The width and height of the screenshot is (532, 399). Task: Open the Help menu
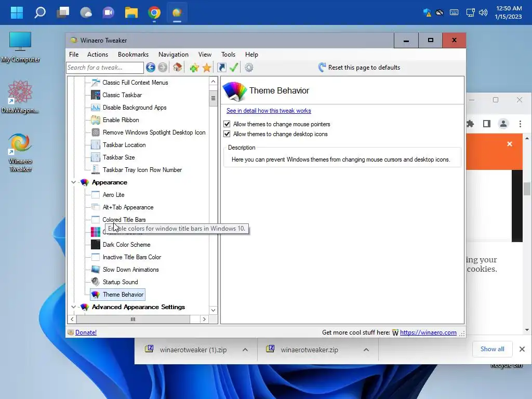[x=251, y=54]
